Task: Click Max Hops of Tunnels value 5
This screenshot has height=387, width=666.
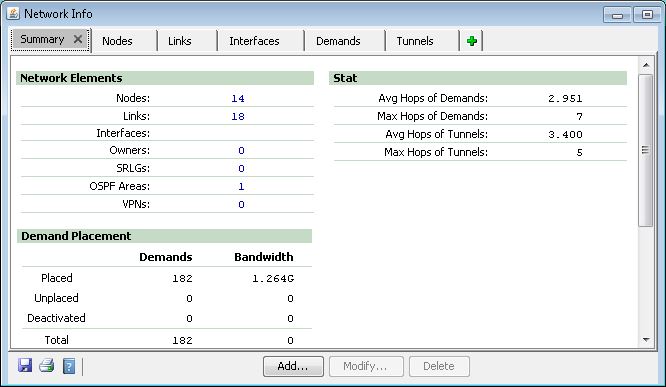Action: point(579,153)
